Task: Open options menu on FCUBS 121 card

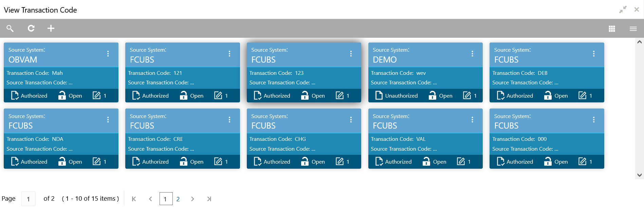Action: point(229,54)
